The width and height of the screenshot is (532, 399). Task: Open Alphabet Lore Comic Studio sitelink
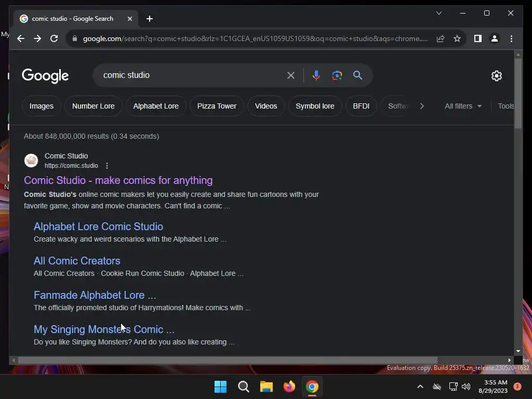tap(98, 227)
